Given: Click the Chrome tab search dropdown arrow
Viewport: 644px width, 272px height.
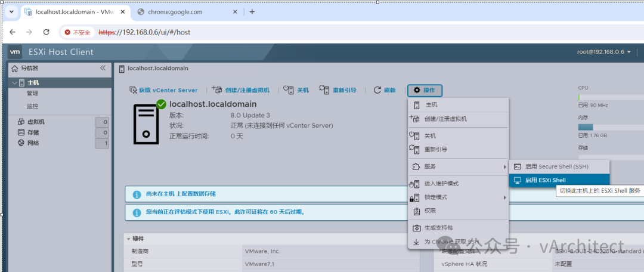Looking at the screenshot, I should pyautogui.click(x=11, y=11).
